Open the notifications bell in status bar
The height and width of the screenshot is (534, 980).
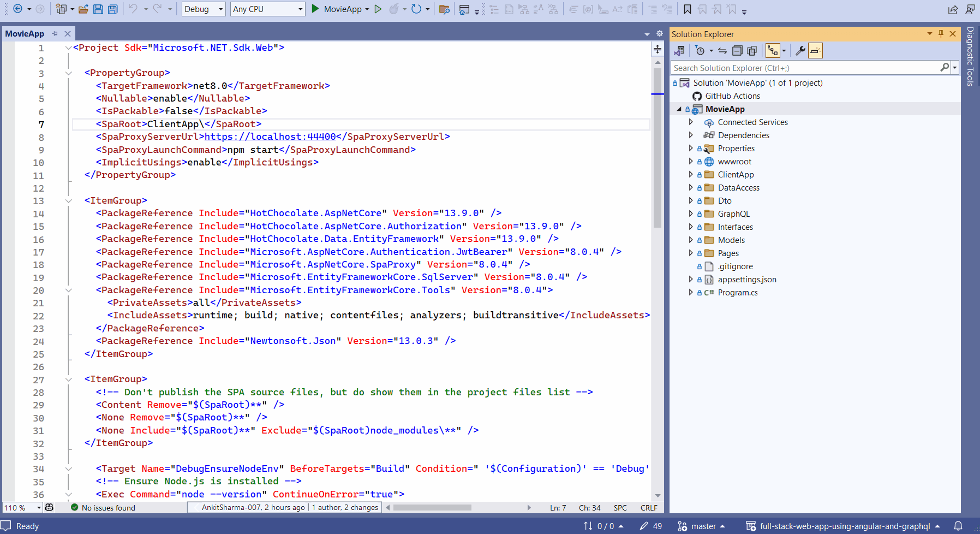point(958,526)
